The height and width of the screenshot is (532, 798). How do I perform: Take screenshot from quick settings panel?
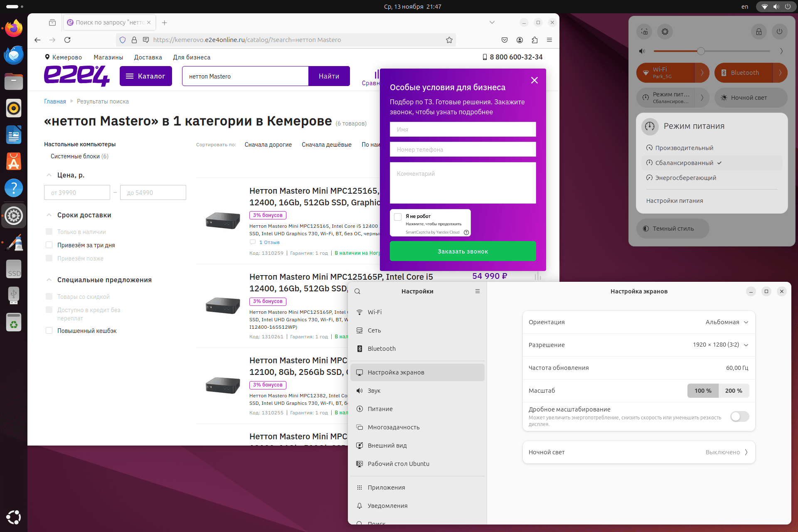[644, 32]
